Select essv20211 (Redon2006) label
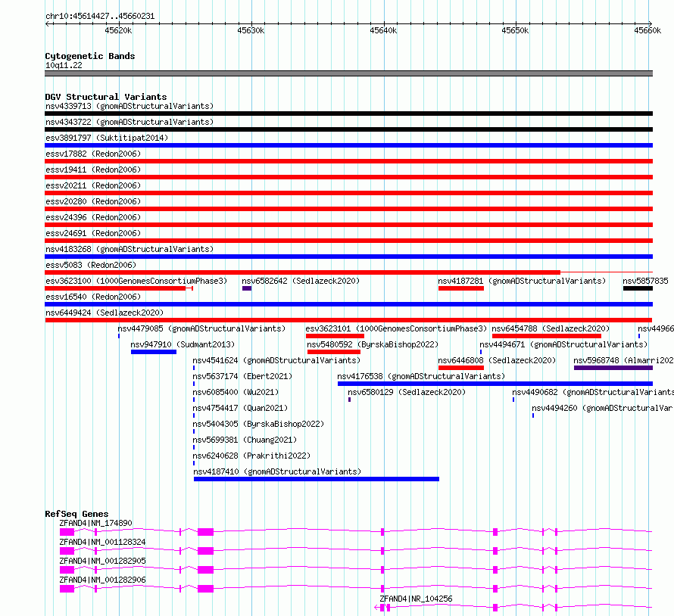The image size is (674, 616). [93, 185]
